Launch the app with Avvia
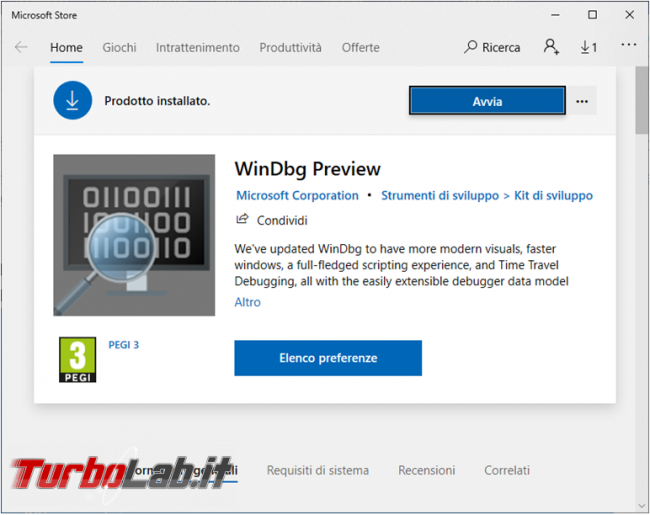This screenshot has height=515, width=650. [487, 101]
